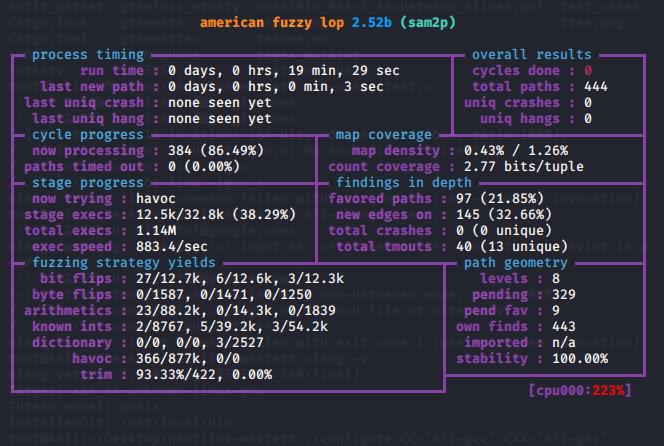
Task: Click own finds value 443
Action: click(564, 327)
